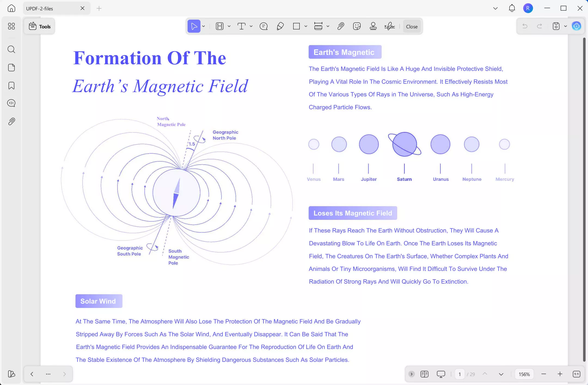Click the attachment paperclip in toolbar

pos(341,26)
